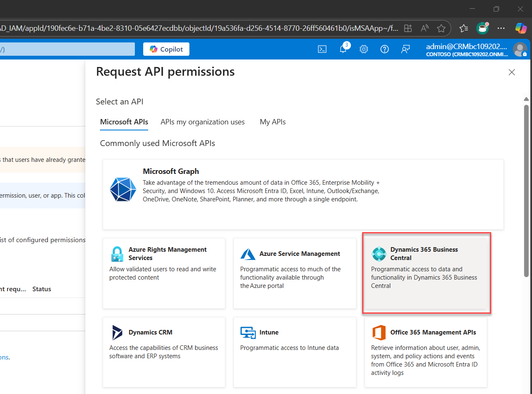Toggle Read aloud icon in address bar
This screenshot has height=394, width=532.
pos(425,28)
